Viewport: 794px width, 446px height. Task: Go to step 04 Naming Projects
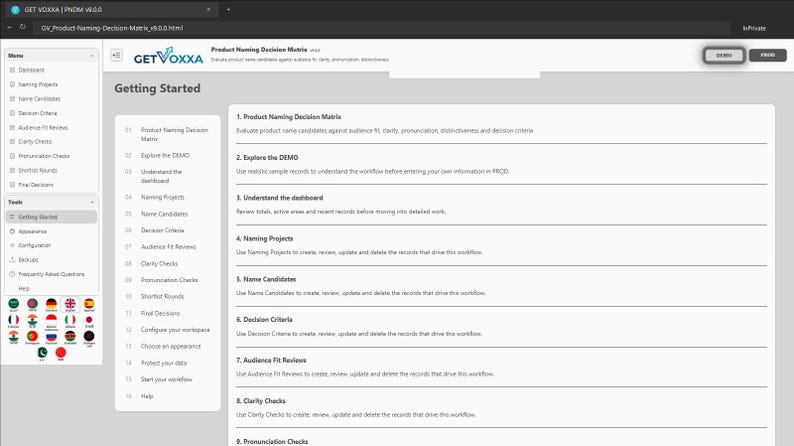(x=168, y=197)
